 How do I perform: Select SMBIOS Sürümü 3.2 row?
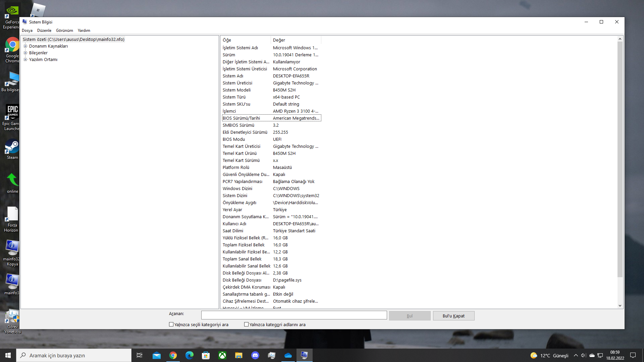tap(271, 125)
